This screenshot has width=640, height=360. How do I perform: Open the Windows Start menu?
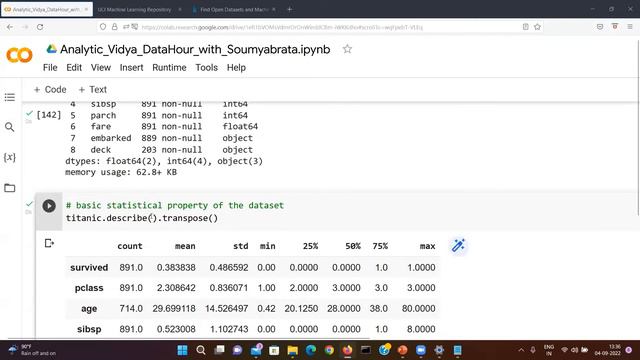point(182,350)
